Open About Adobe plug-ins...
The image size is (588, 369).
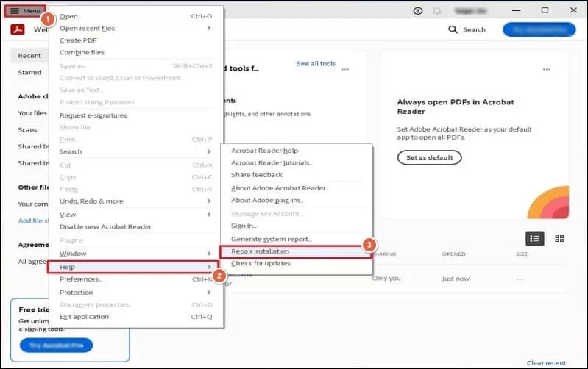point(297,200)
